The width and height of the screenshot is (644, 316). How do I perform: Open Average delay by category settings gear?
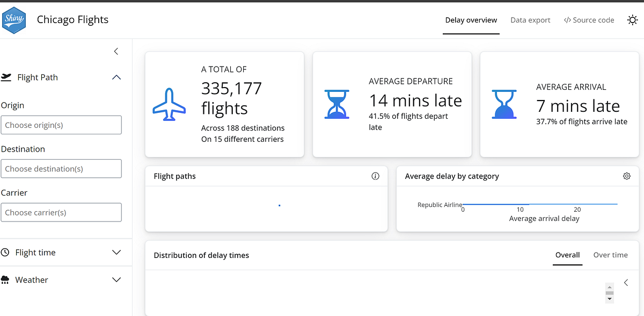626,176
